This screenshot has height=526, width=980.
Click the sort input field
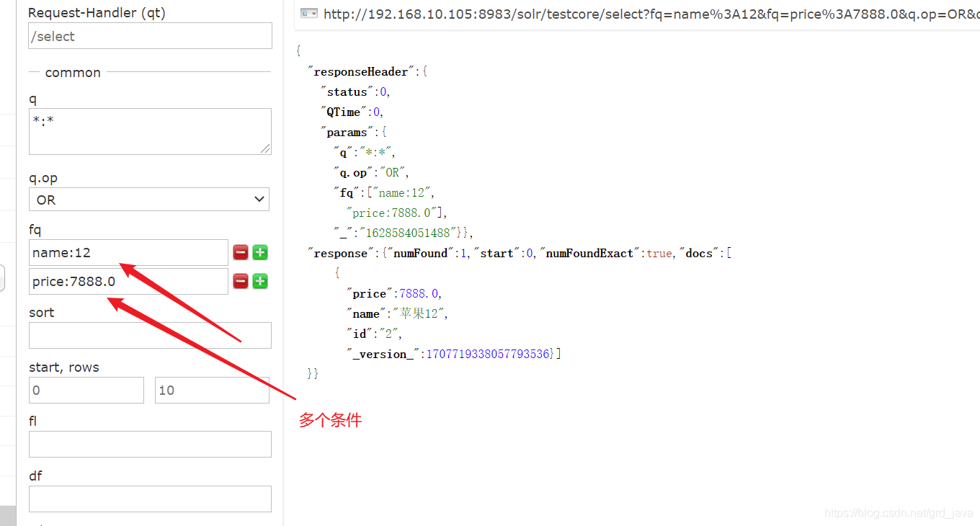pos(150,335)
